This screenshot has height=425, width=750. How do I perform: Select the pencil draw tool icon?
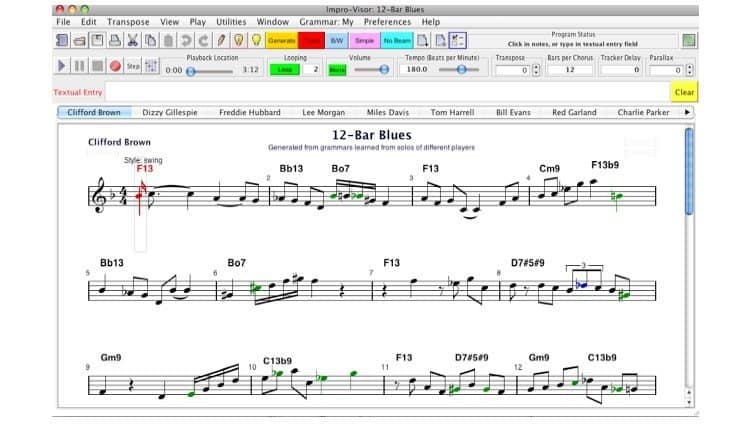click(x=221, y=40)
